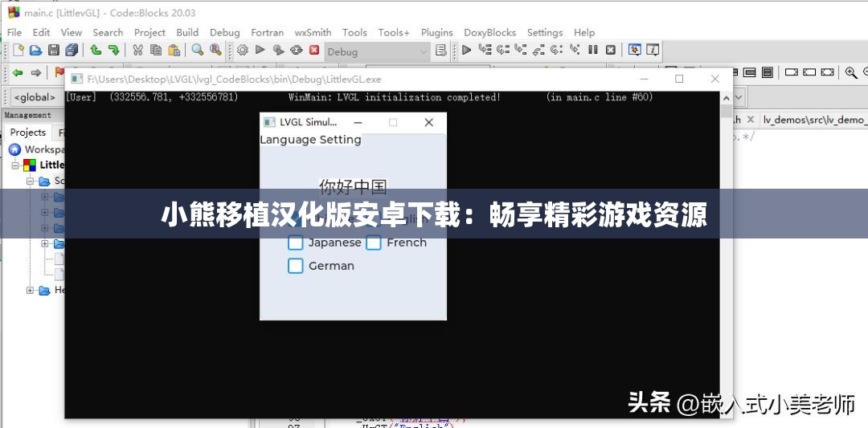The width and height of the screenshot is (868, 428).
Task: Open the Tools+ menu
Action: (x=394, y=33)
